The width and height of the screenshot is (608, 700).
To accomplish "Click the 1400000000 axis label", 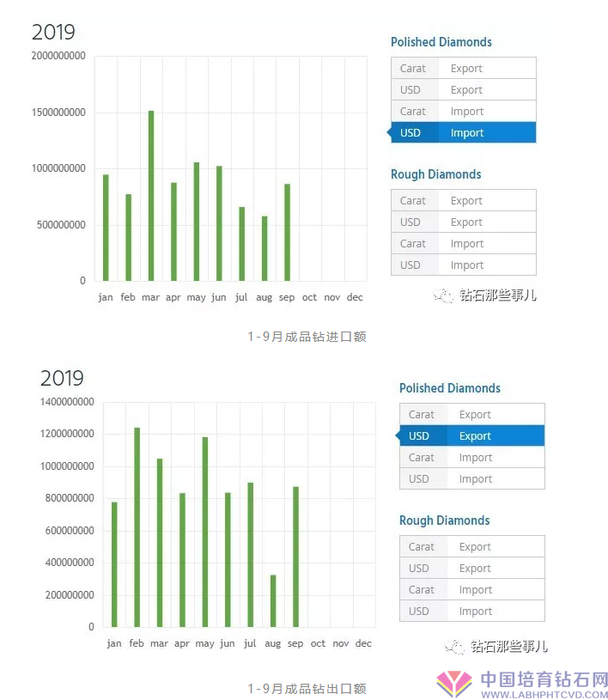I will [67, 402].
